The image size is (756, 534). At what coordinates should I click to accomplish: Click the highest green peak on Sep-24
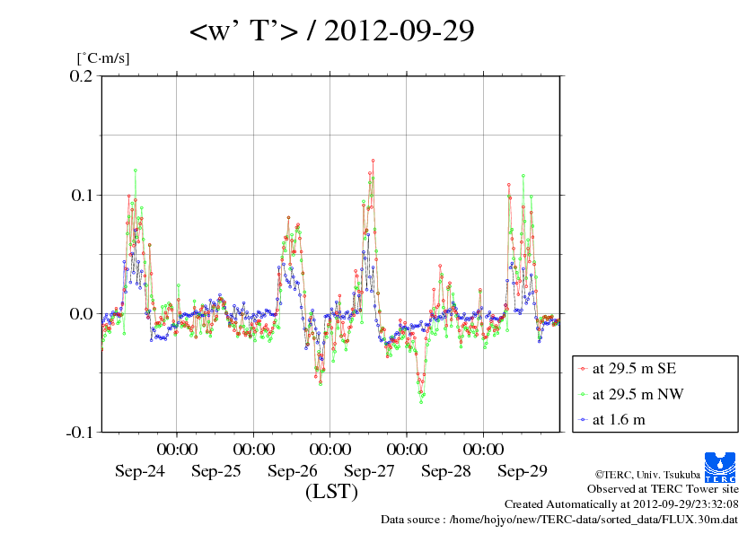(x=136, y=171)
